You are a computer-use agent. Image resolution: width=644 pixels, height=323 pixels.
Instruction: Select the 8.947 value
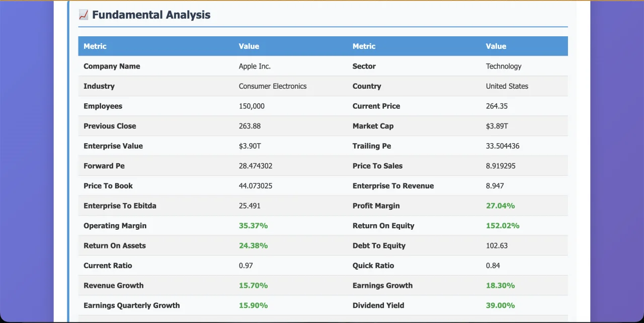click(x=495, y=185)
